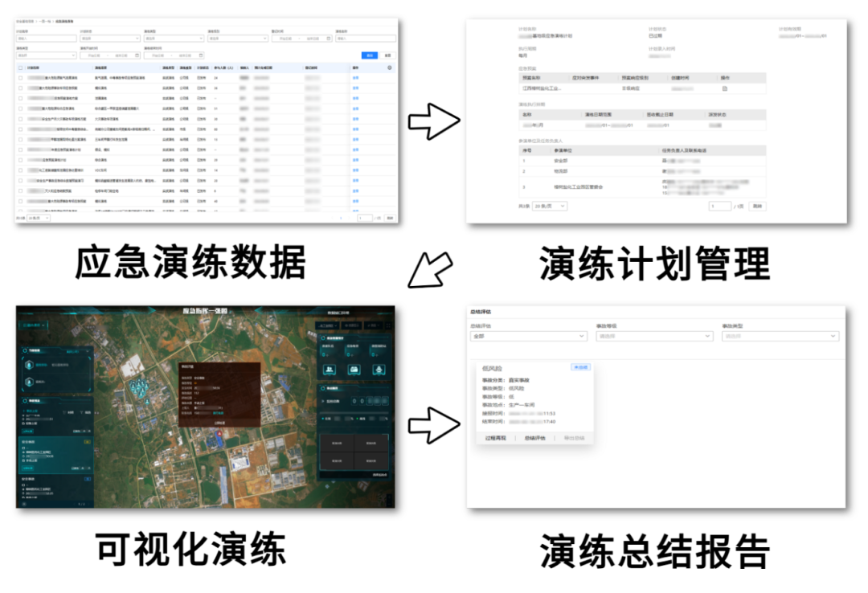Click the rightmost resource icon in right dashboard panel
The image size is (868, 593).
click(379, 368)
